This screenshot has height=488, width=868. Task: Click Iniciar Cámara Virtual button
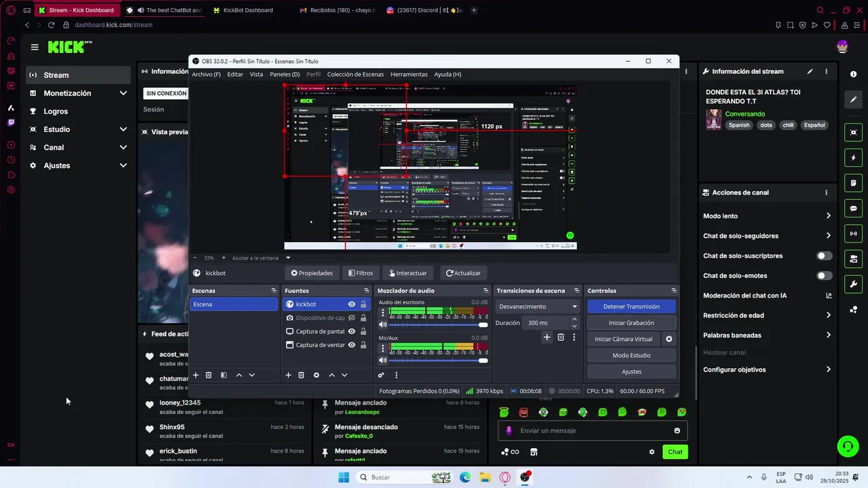pyautogui.click(x=624, y=339)
